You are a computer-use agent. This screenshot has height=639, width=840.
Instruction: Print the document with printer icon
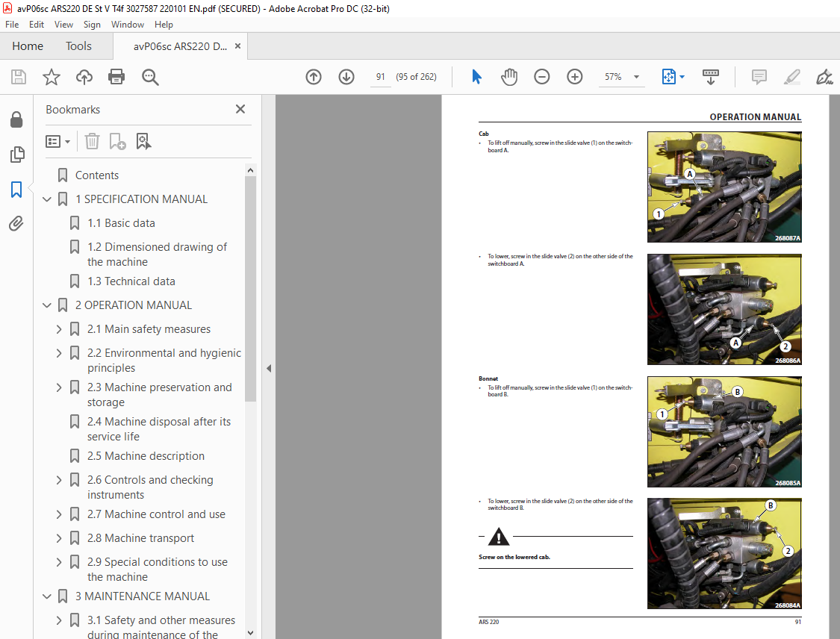click(x=116, y=77)
